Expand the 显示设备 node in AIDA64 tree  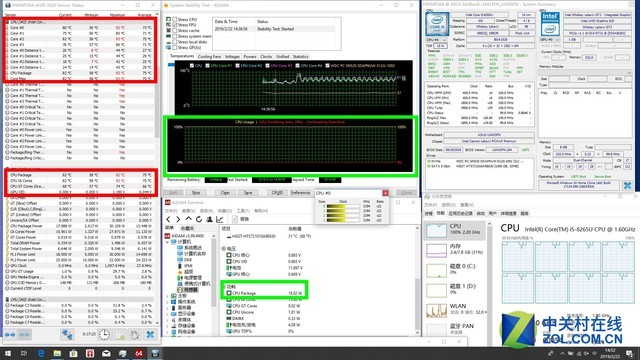[167, 313]
